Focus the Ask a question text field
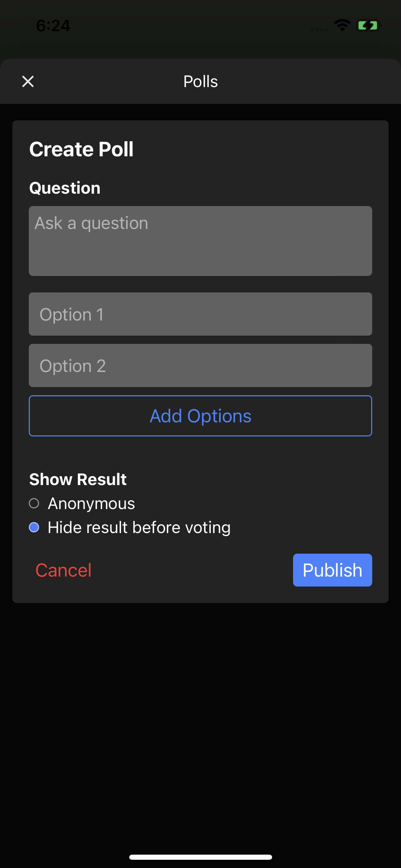401x868 pixels. (x=200, y=241)
